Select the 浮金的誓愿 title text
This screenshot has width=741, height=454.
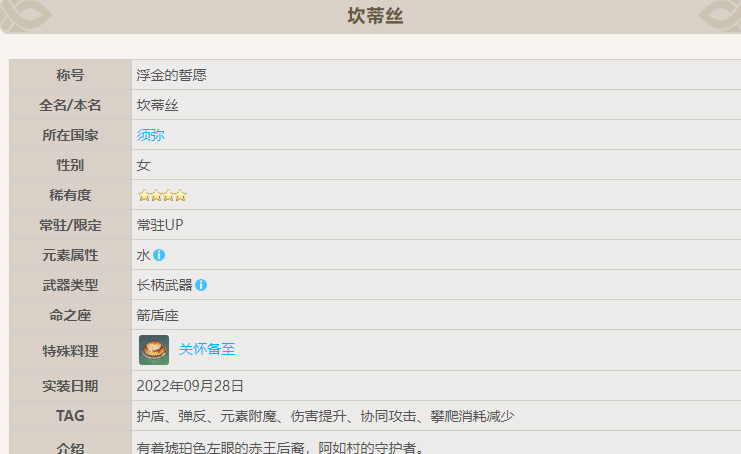[x=171, y=75]
